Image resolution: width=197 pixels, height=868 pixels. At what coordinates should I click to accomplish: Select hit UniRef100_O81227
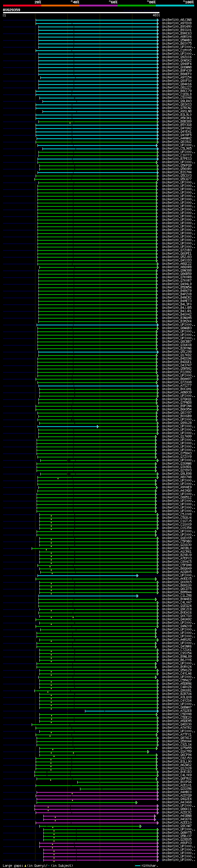pyautogui.click(x=177, y=88)
